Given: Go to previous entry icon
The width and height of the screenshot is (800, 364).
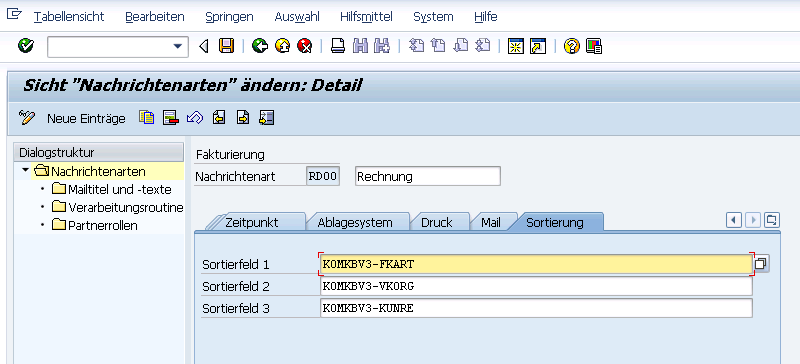Looking at the screenshot, I should point(219,118).
